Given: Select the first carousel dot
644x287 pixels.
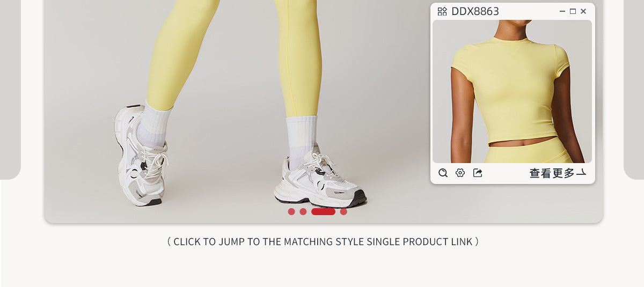Looking at the screenshot, I should point(291,211).
